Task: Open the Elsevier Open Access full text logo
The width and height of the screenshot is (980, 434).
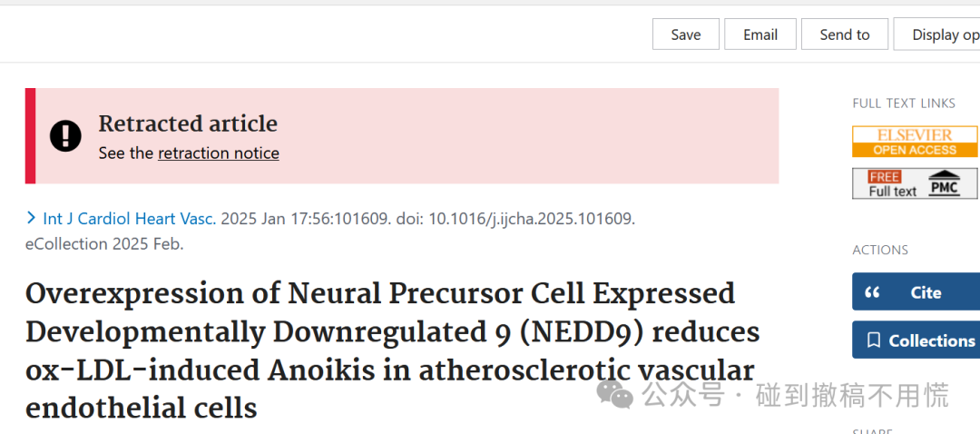Action: pos(916,142)
